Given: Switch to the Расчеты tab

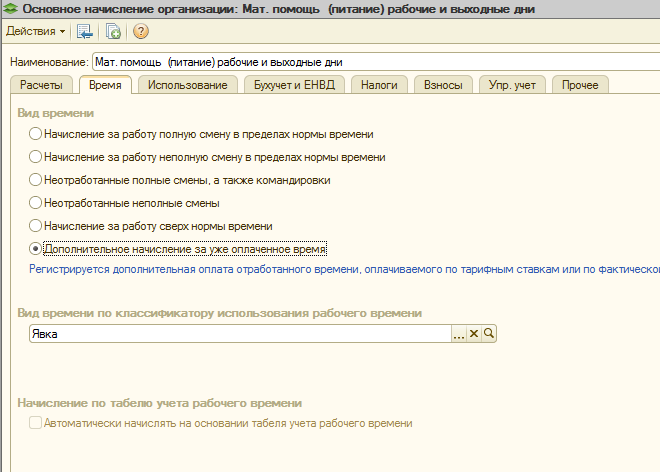Looking at the screenshot, I should pyautogui.click(x=41, y=85).
